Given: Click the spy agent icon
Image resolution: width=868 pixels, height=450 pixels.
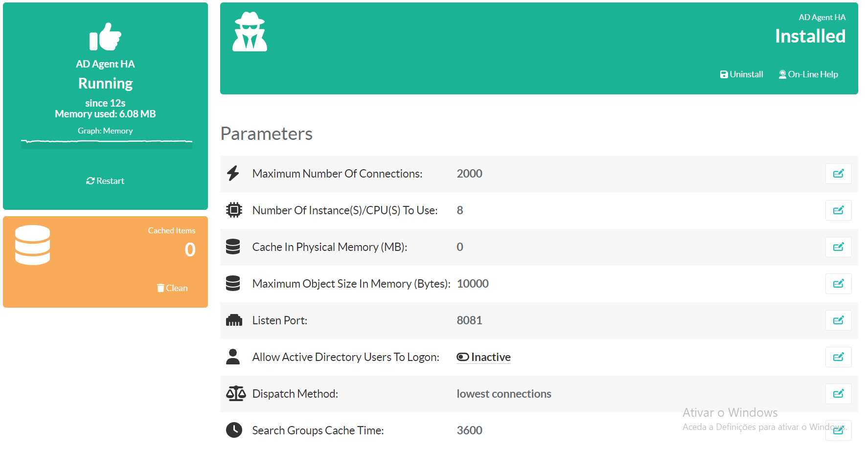Looking at the screenshot, I should point(250,32).
